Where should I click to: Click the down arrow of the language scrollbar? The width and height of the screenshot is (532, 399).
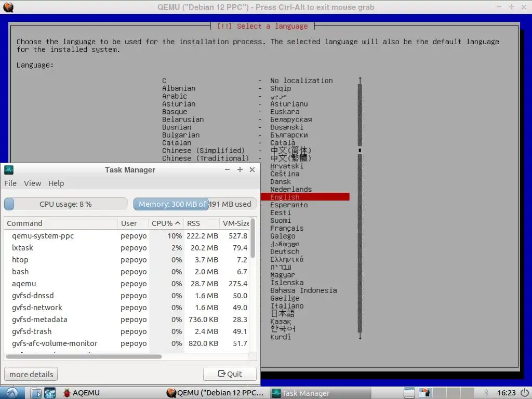coord(360,337)
